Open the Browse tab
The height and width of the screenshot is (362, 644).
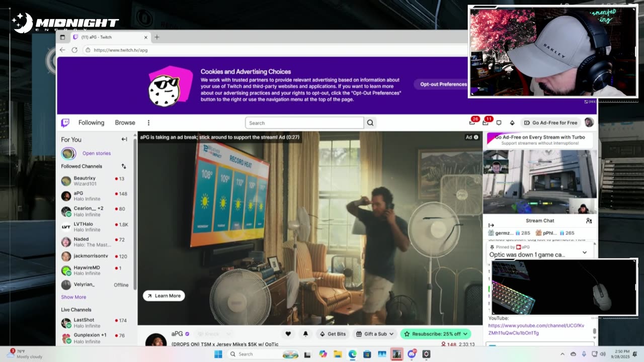click(x=125, y=123)
